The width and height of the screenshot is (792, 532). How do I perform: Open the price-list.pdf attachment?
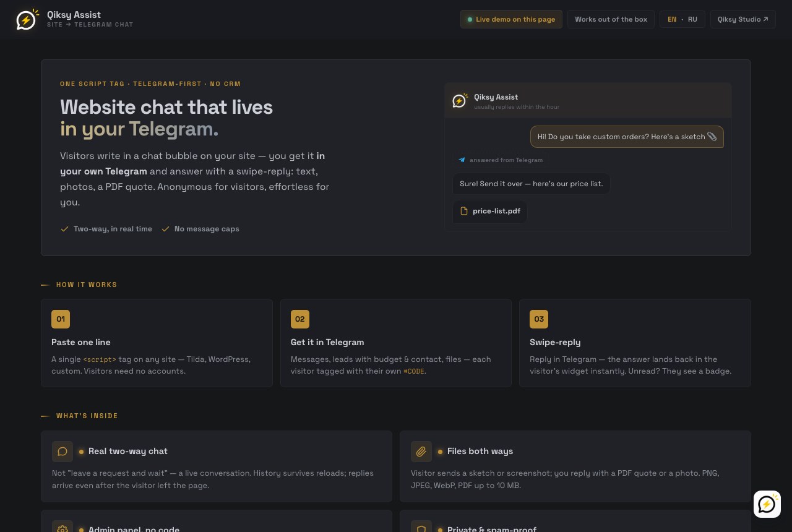tap(490, 211)
